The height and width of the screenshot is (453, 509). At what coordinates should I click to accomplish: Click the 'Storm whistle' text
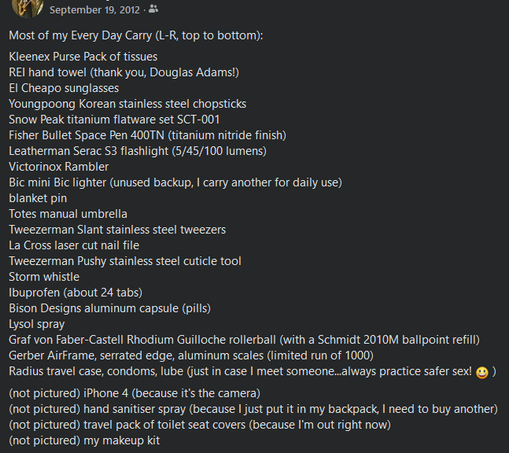click(44, 277)
